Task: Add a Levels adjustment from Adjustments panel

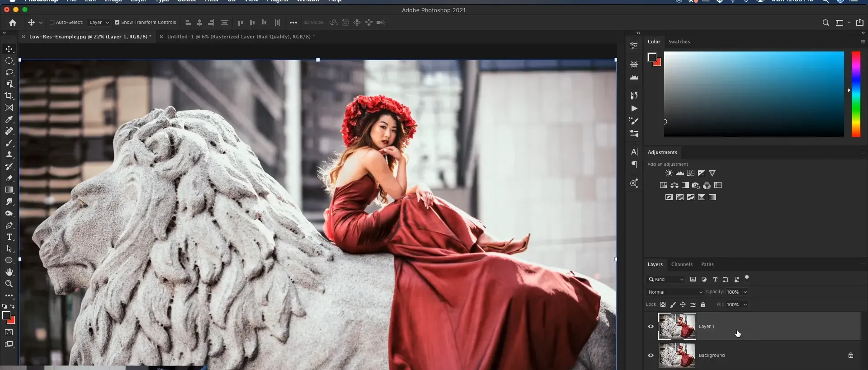Action: click(679, 173)
